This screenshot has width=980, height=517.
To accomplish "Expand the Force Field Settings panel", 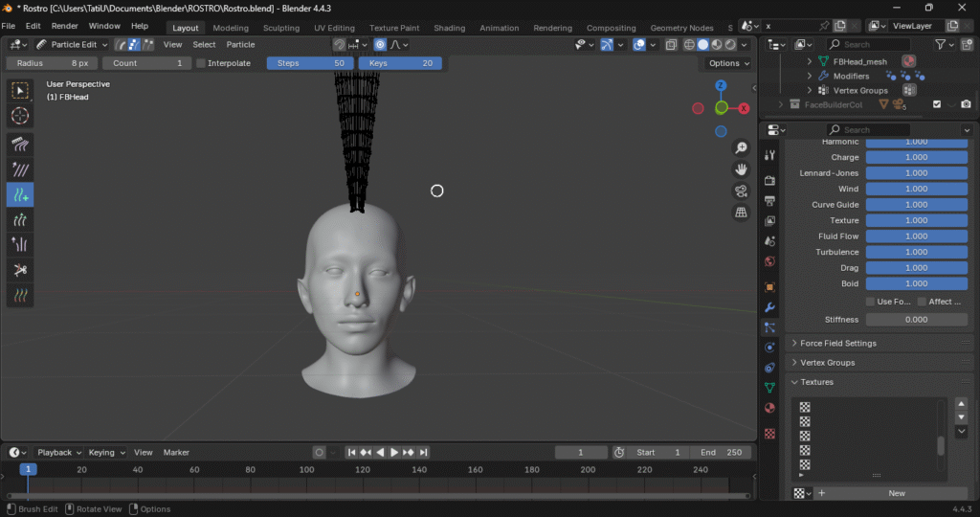I will (x=837, y=343).
